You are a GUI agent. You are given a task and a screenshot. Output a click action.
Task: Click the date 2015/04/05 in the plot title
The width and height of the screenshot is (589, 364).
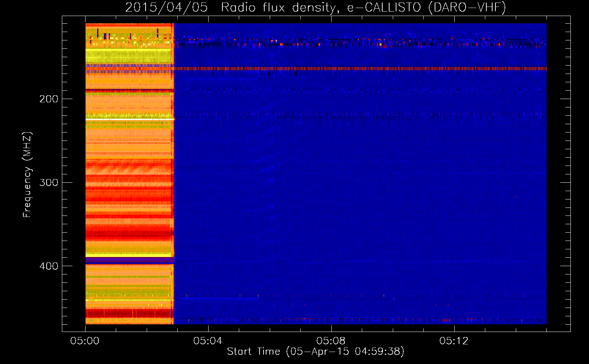[166, 7]
